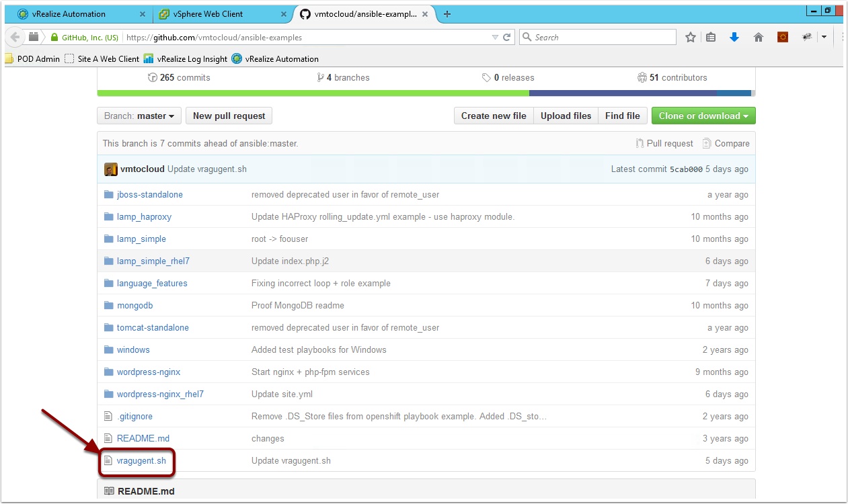Reload the page with the refresh icon
This screenshot has width=848, height=504.
[507, 38]
